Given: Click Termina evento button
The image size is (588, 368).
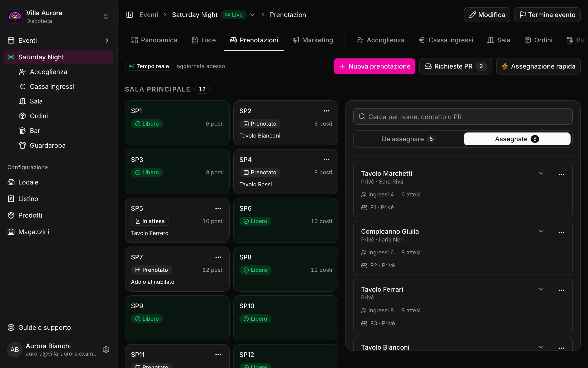Looking at the screenshot, I should (x=547, y=14).
